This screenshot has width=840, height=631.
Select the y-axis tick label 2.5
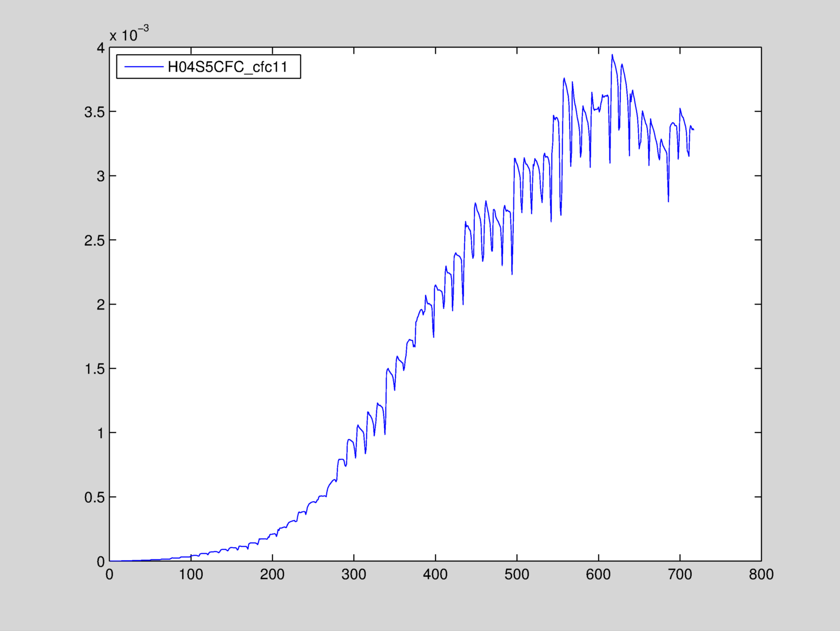(x=94, y=241)
